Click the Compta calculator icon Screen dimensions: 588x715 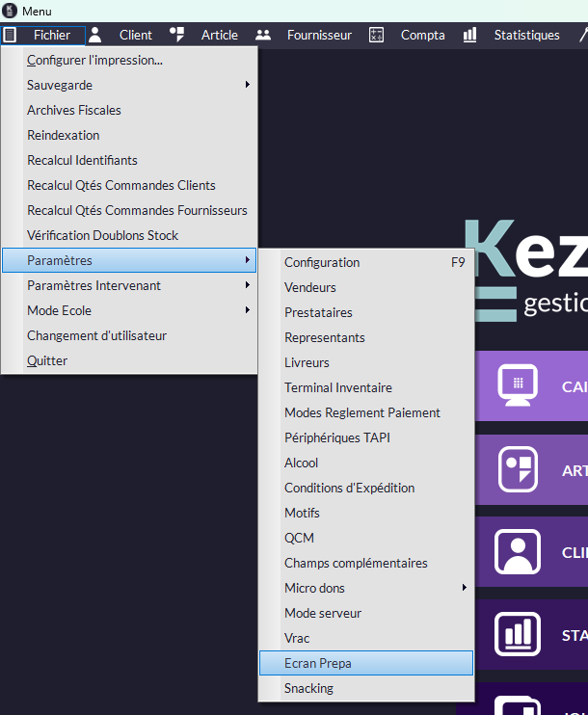[376, 35]
